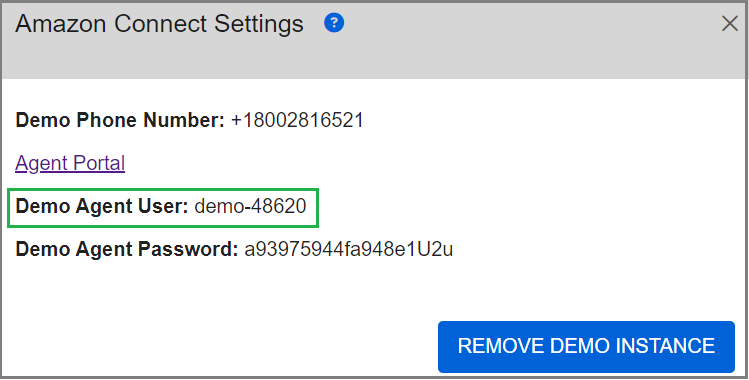Click the Demo Agent Password label
The width and height of the screenshot is (749, 380).
127,249
